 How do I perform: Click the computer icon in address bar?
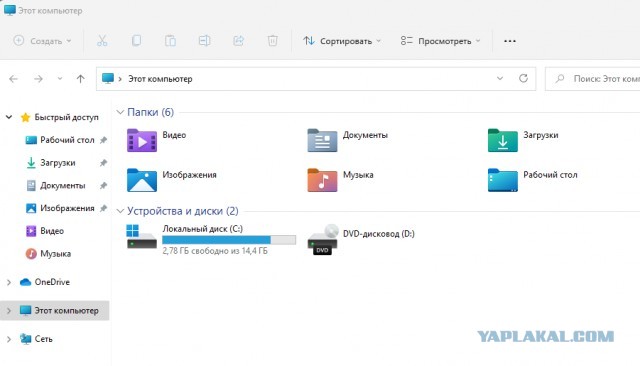pos(108,78)
